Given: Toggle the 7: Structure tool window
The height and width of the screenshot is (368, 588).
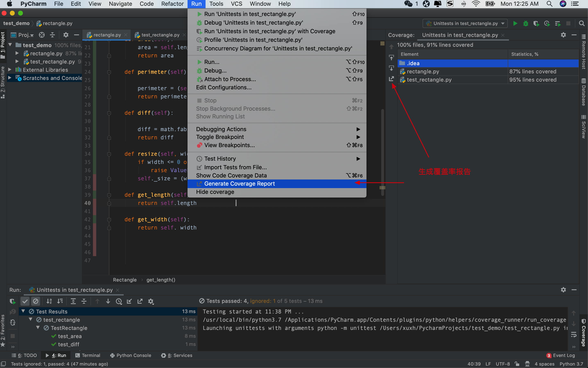Looking at the screenshot, I should tap(3, 82).
